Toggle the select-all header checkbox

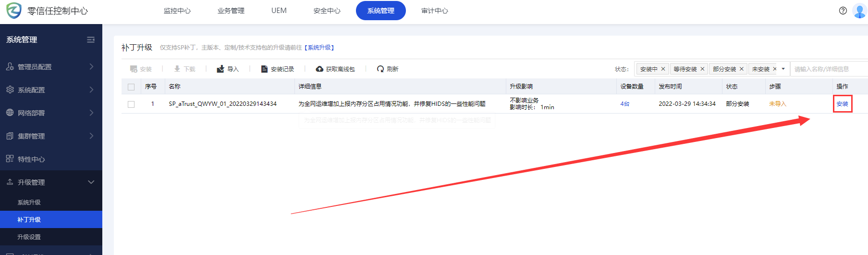[131, 87]
